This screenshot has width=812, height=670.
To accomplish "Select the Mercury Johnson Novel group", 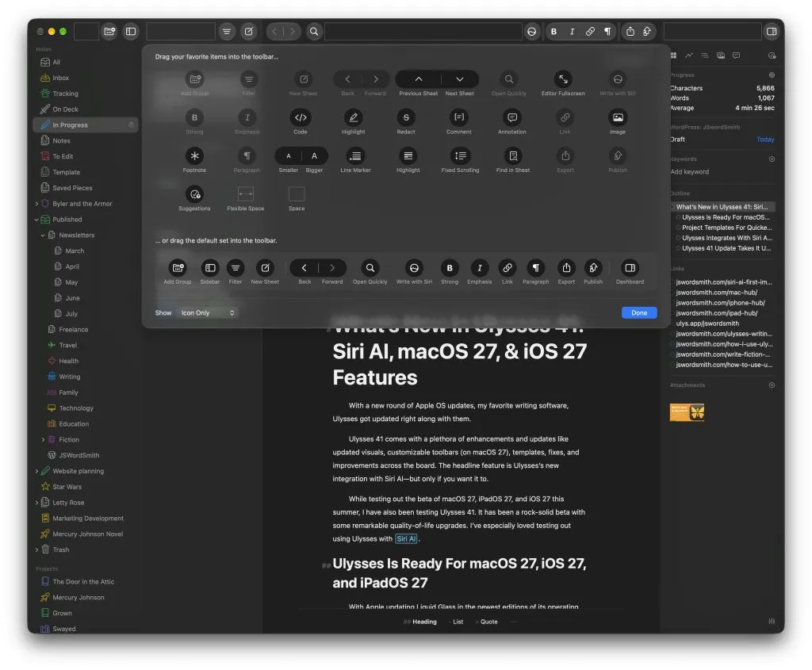I will coord(86,534).
